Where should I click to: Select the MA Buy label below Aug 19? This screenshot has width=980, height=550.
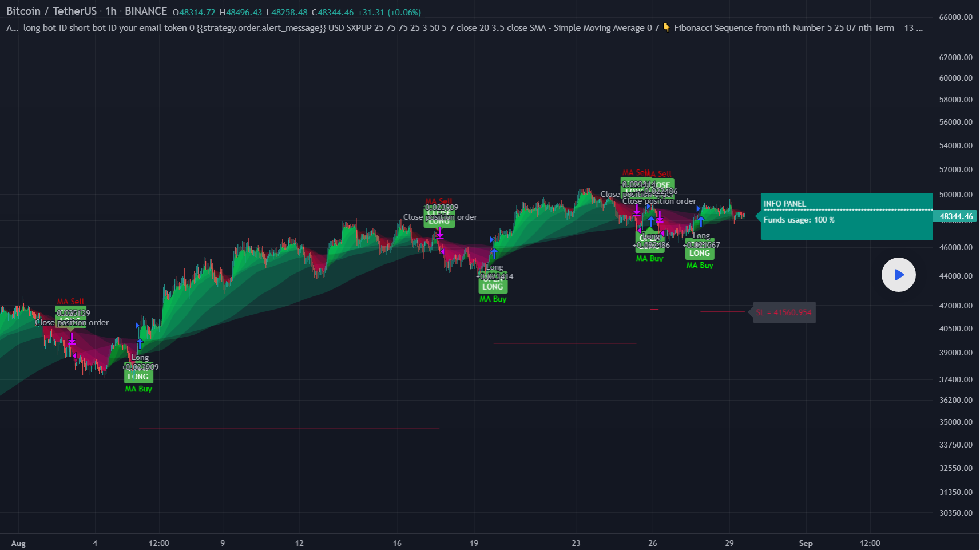point(493,299)
